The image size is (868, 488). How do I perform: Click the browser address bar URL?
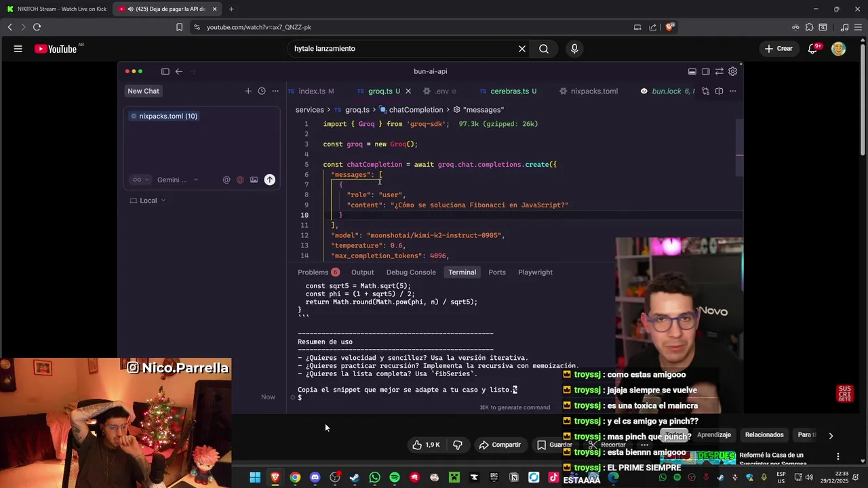point(259,27)
